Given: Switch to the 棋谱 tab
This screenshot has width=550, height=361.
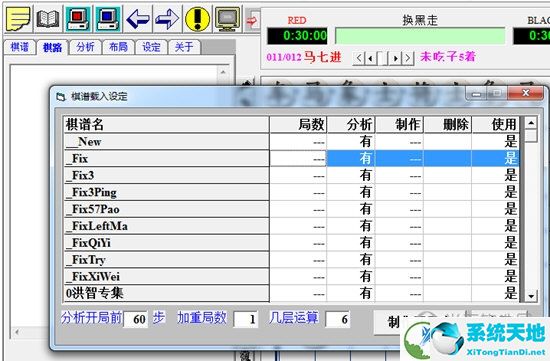Looking at the screenshot, I should click(x=19, y=47).
